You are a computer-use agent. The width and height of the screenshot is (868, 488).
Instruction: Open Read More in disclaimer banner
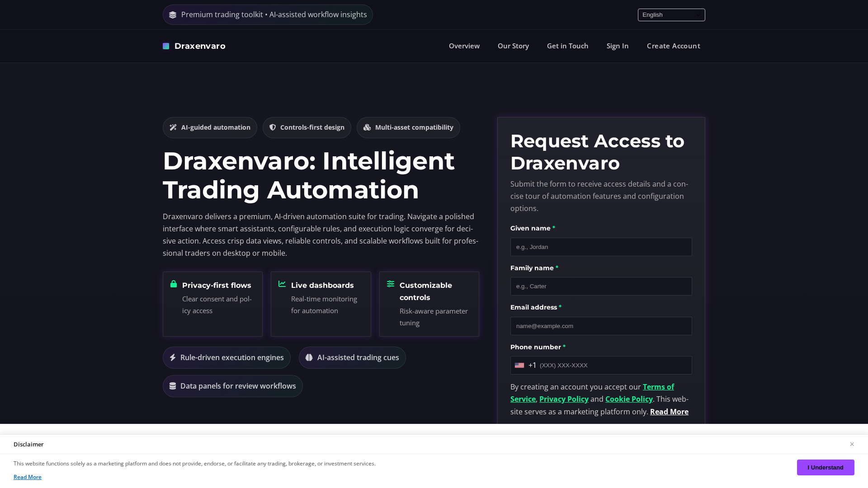click(x=28, y=477)
